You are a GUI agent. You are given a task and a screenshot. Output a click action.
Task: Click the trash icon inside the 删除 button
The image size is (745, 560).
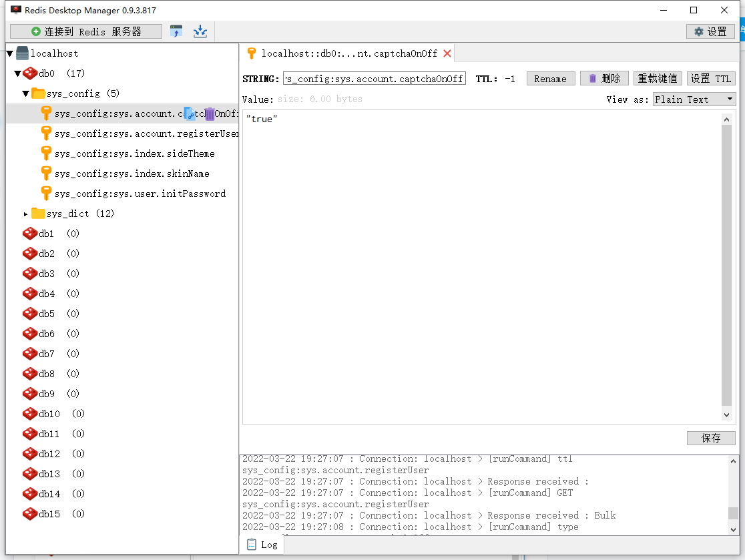click(x=593, y=78)
